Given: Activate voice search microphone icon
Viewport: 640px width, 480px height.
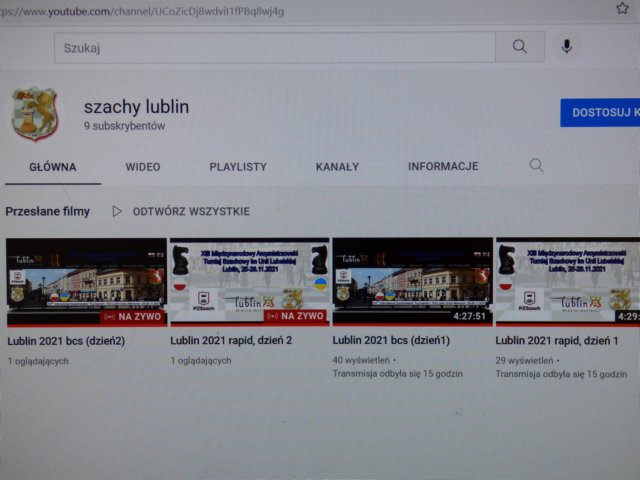Looking at the screenshot, I should [567, 47].
